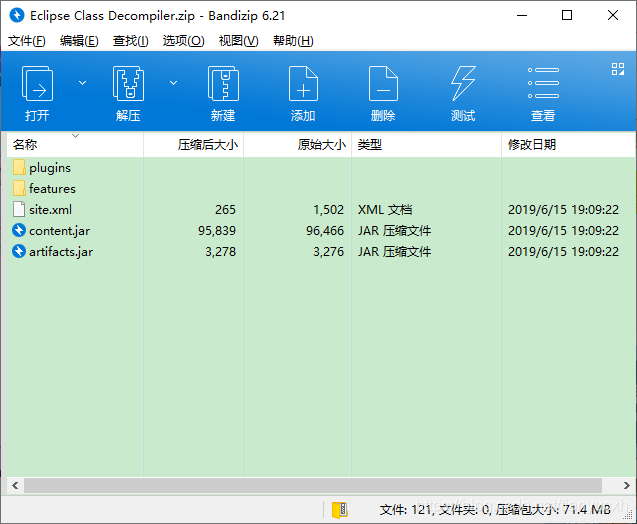The width and height of the screenshot is (637, 524).
Task: Minimize the Bandizip window
Action: pyautogui.click(x=522, y=15)
